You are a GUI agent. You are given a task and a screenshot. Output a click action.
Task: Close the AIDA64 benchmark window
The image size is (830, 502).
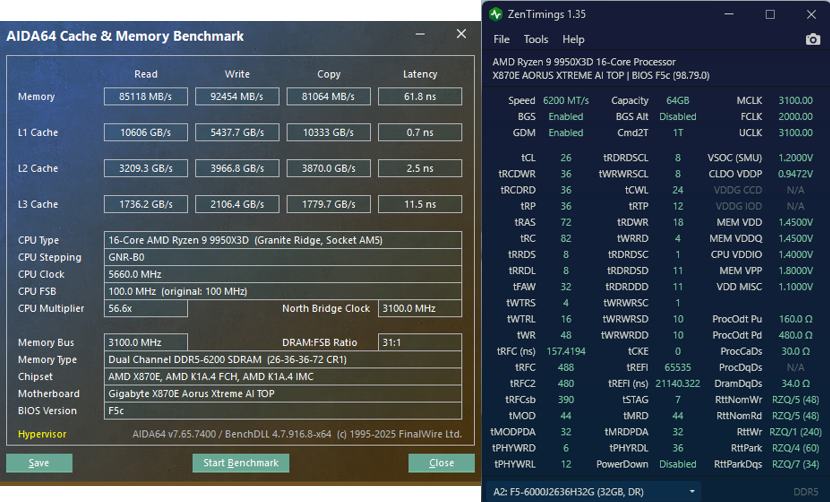point(461,34)
